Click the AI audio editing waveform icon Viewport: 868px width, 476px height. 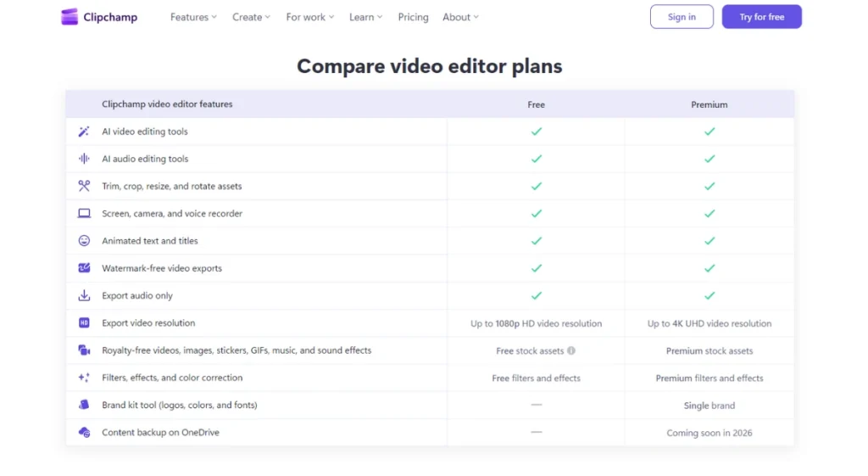point(84,159)
